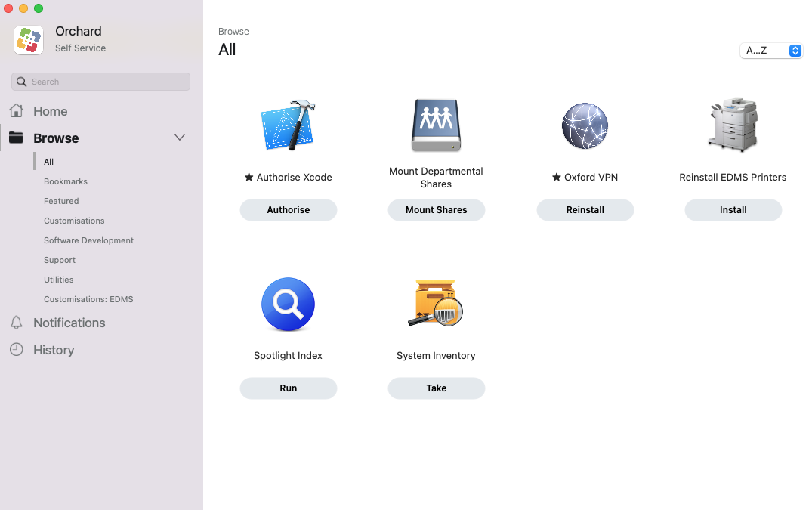Viewport: 812px width, 510px height.
Task: Click the Run button for Spotlight Index
Action: click(x=288, y=388)
